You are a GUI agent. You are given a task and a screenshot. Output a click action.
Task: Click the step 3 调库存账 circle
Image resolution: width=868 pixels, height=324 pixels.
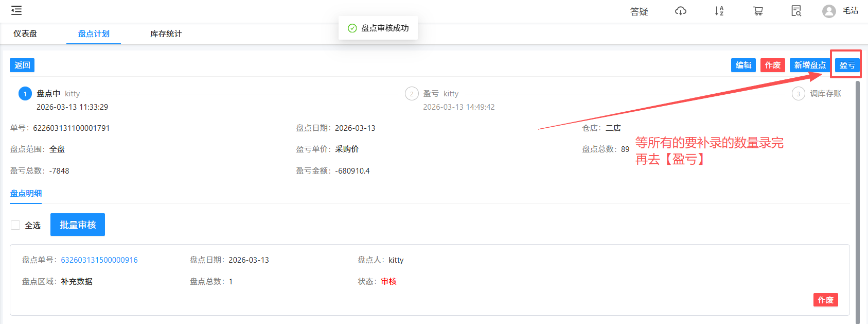(x=798, y=94)
